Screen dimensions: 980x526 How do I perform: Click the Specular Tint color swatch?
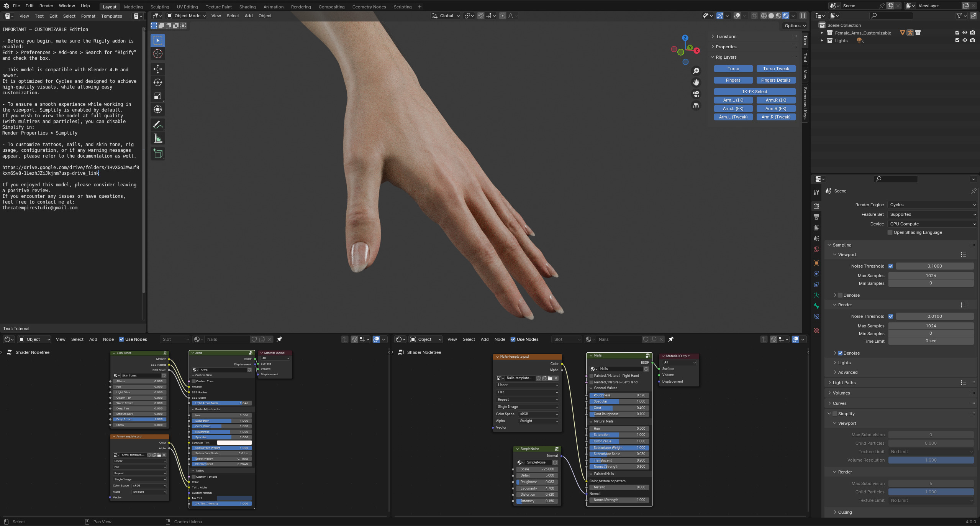point(234,443)
